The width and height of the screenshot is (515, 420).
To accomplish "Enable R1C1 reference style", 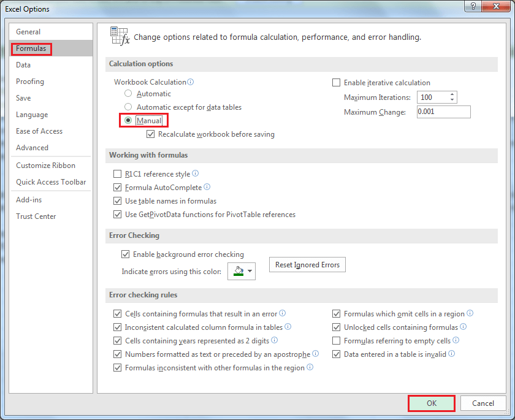I will (117, 174).
